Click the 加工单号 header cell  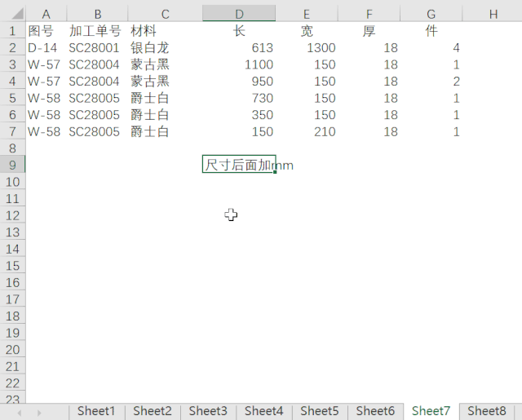point(98,31)
